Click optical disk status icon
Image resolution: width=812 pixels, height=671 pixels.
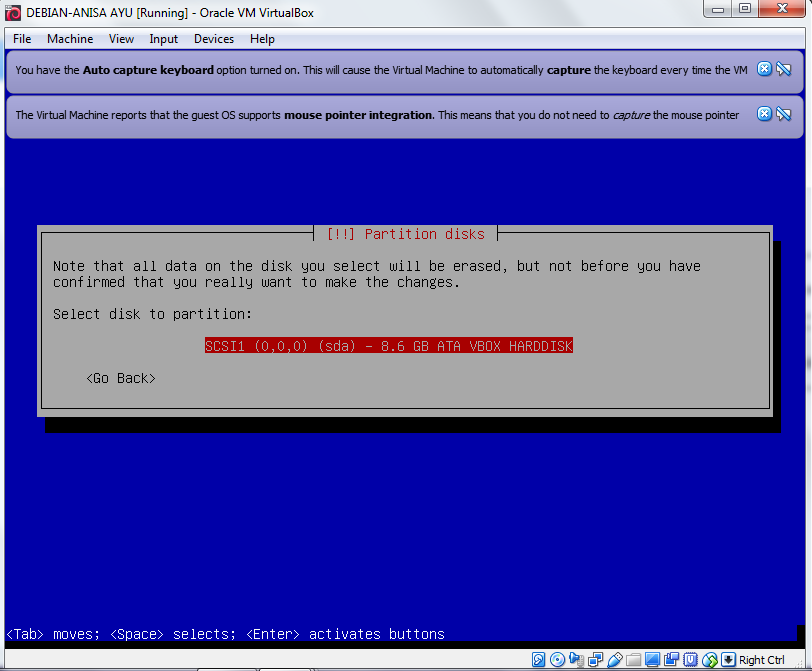[x=557, y=660]
